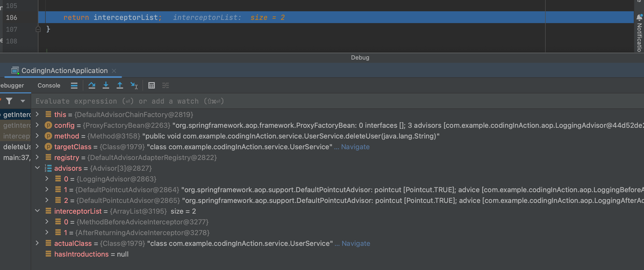Expand the MethodBeforeAdviceInterceptor list entry
This screenshot has height=270, width=644.
point(47,222)
